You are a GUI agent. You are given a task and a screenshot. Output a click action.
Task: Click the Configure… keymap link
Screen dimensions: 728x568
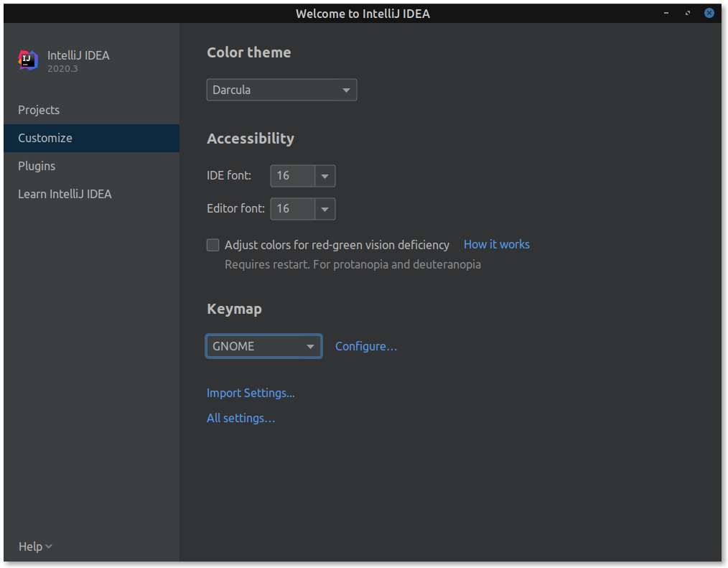pyautogui.click(x=366, y=346)
